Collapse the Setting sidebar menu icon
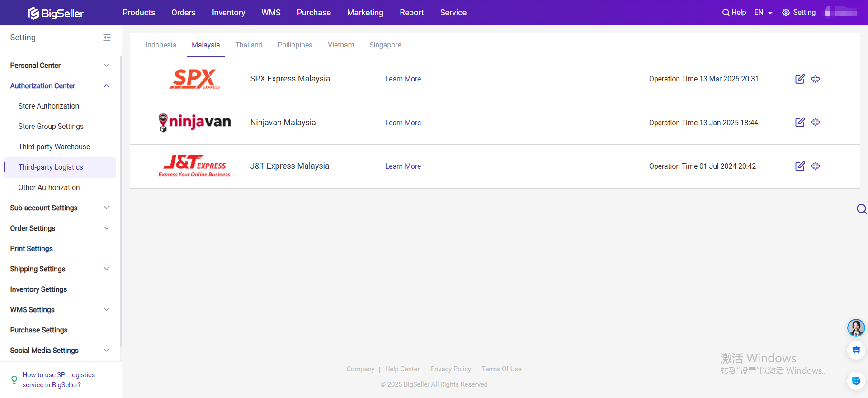This screenshot has width=868, height=398. [x=107, y=38]
